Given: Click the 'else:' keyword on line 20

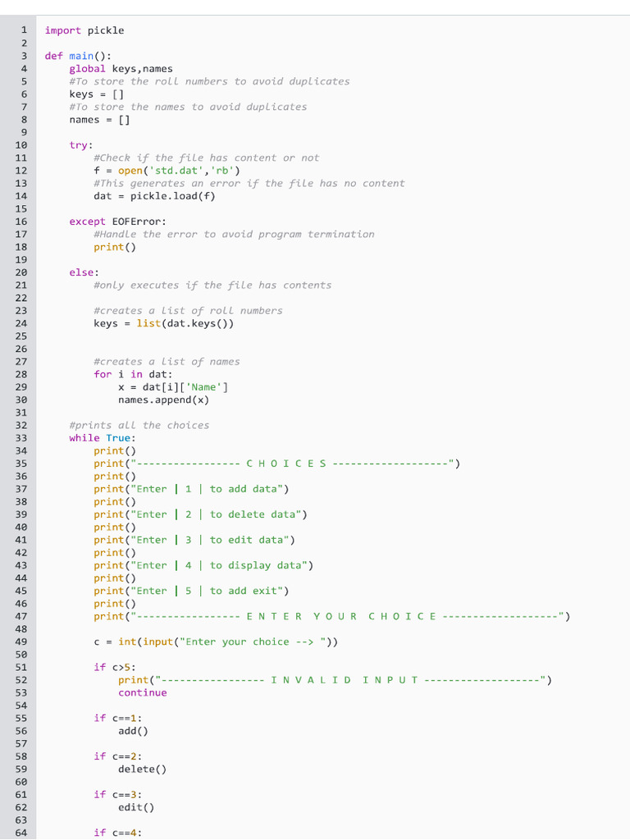Looking at the screenshot, I should 84,272.
